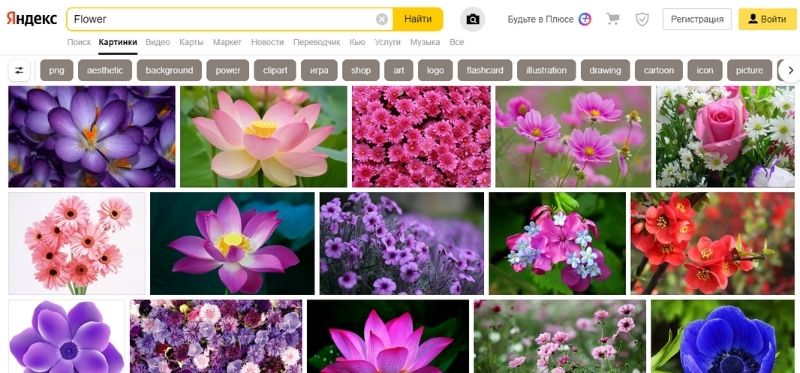
Task: Click the Найти search button
Action: 418,19
